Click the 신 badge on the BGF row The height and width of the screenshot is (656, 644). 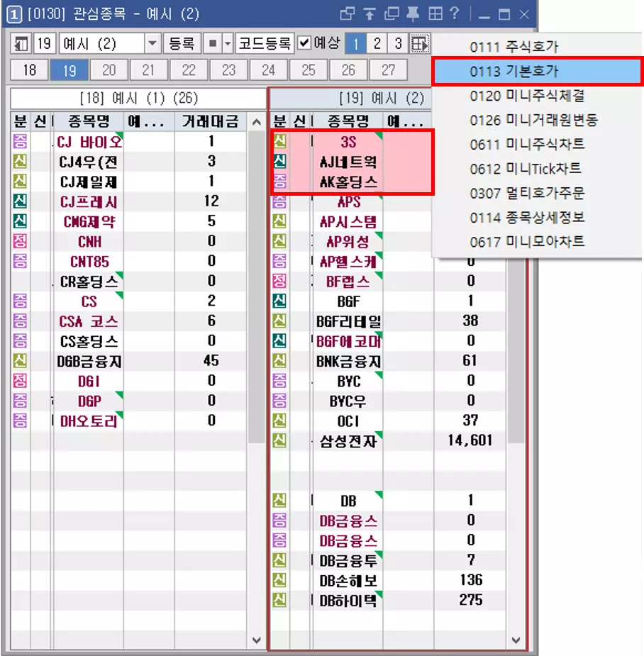pos(279,301)
